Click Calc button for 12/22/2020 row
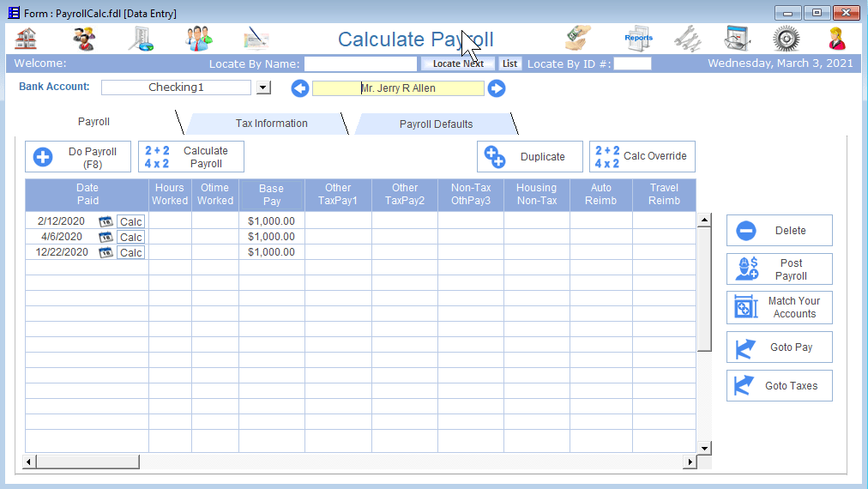The height and width of the screenshot is (489, 868). (130, 252)
